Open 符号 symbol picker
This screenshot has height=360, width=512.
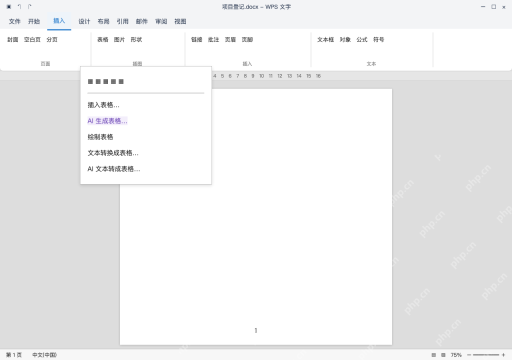click(x=379, y=39)
